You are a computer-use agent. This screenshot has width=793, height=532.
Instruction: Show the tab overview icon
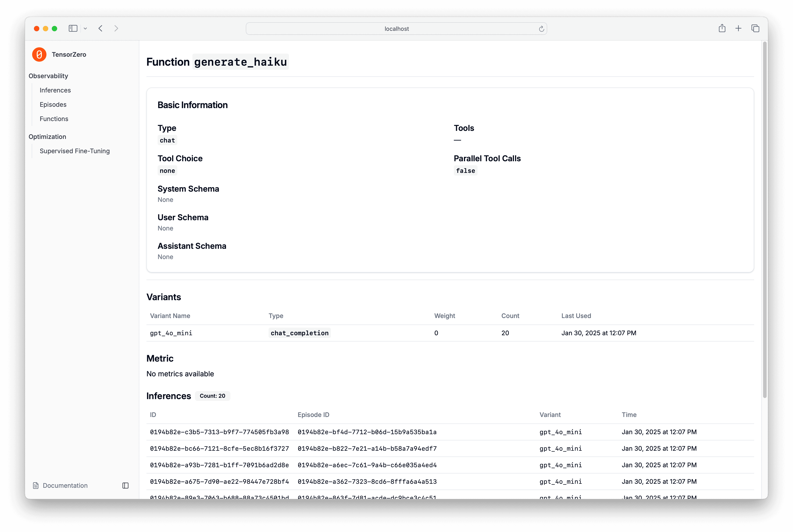(x=755, y=29)
